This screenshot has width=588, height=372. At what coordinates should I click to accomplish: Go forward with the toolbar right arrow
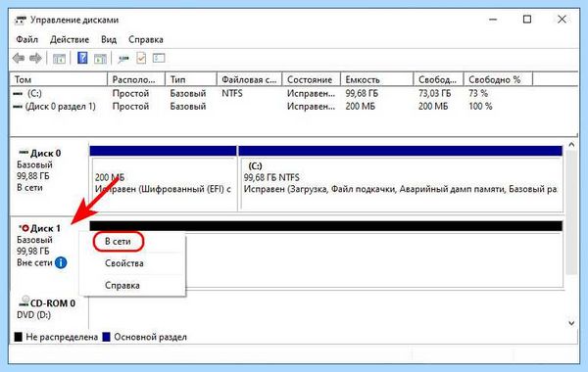coord(35,58)
